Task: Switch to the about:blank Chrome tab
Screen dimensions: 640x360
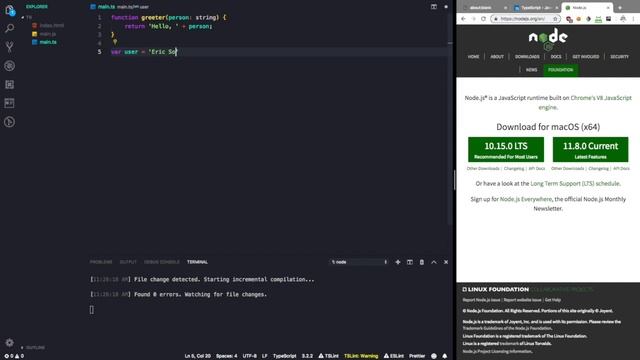Action: [484, 8]
